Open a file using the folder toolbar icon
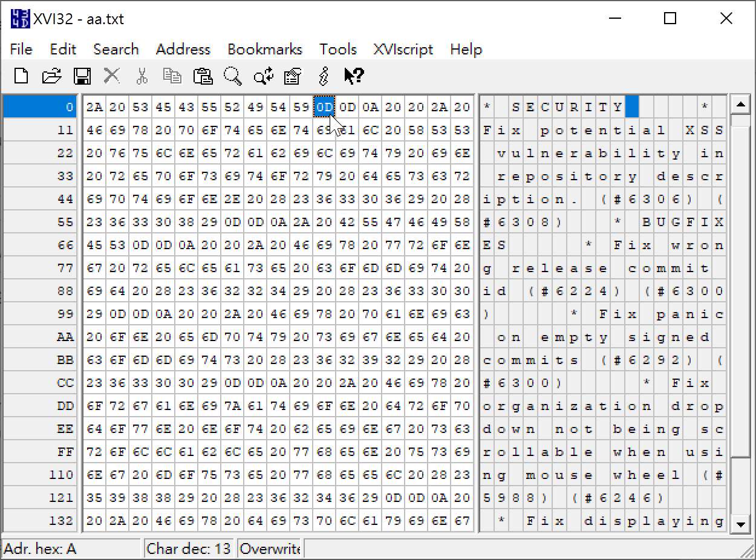The width and height of the screenshot is (756, 560). (x=51, y=76)
